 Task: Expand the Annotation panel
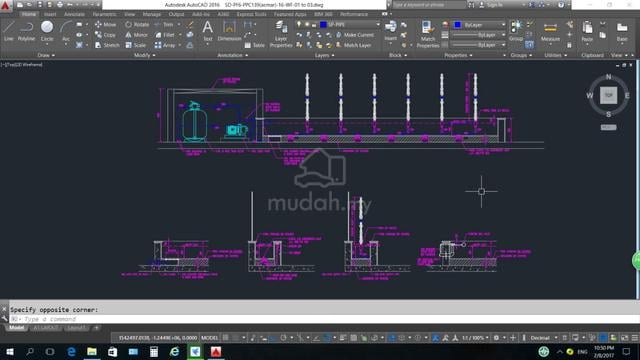tap(233, 55)
